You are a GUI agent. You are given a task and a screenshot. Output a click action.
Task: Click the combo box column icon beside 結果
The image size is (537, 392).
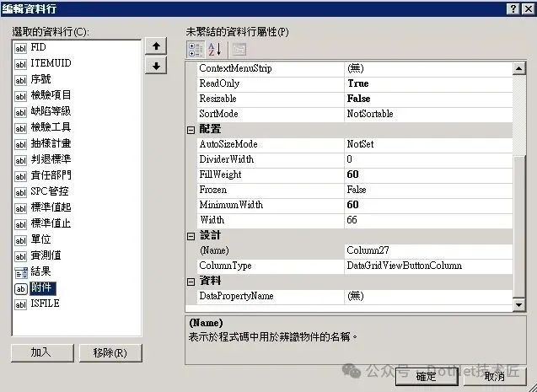point(20,273)
